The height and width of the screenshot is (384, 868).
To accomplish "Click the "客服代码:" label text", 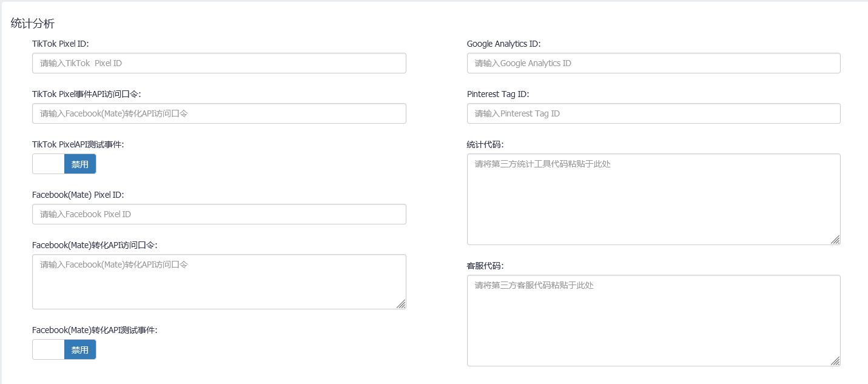I will [485, 266].
